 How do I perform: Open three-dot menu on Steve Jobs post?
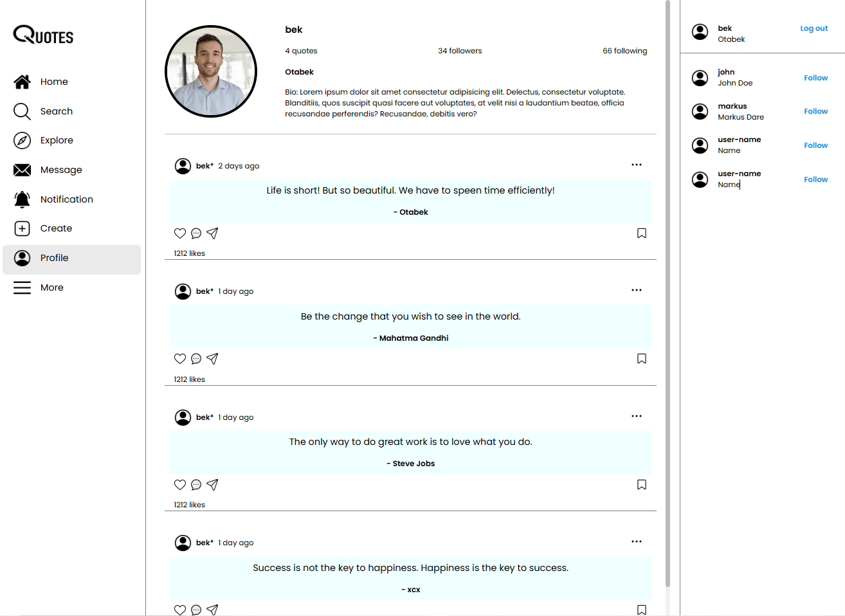pos(636,416)
